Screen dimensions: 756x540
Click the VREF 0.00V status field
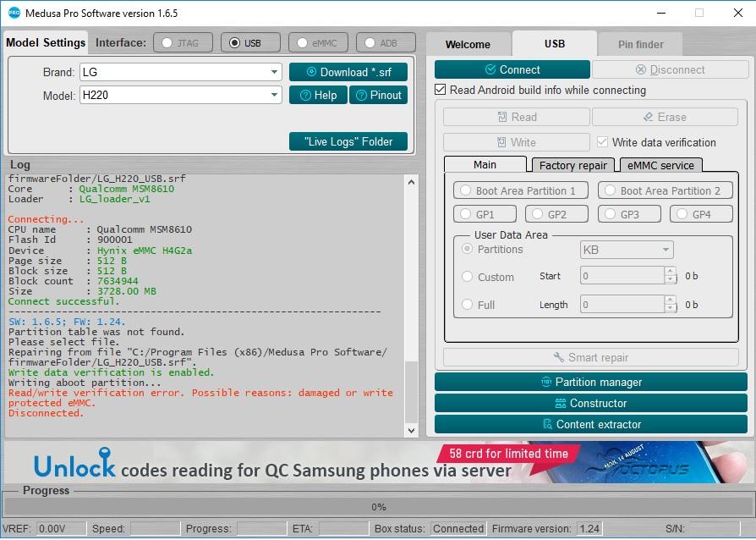(x=61, y=528)
